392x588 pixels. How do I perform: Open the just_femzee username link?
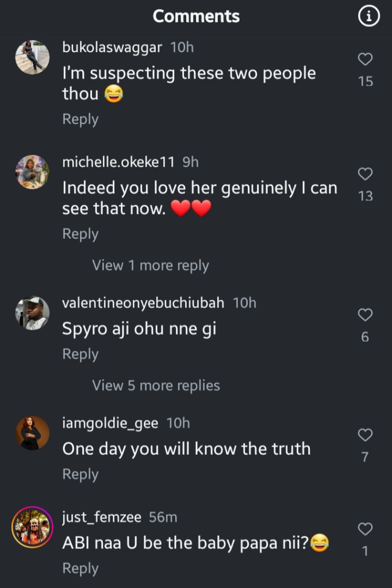(103, 517)
